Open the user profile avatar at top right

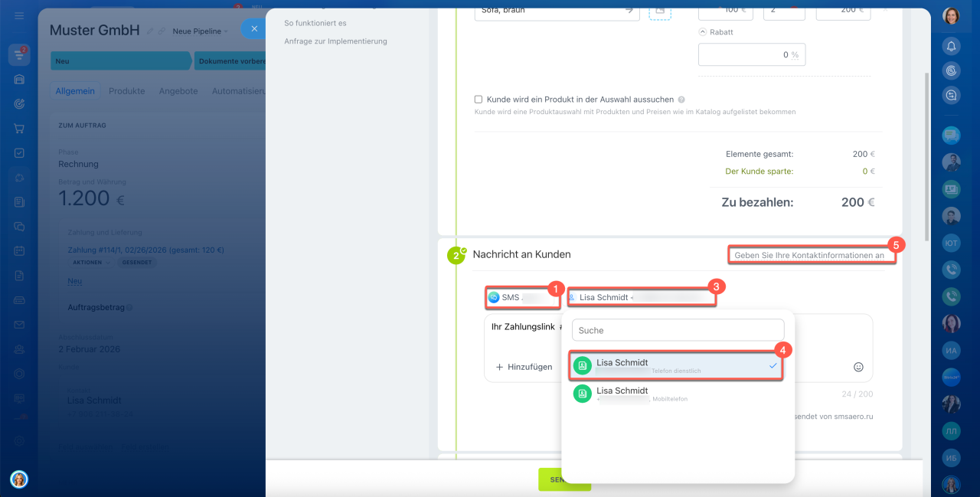click(952, 15)
